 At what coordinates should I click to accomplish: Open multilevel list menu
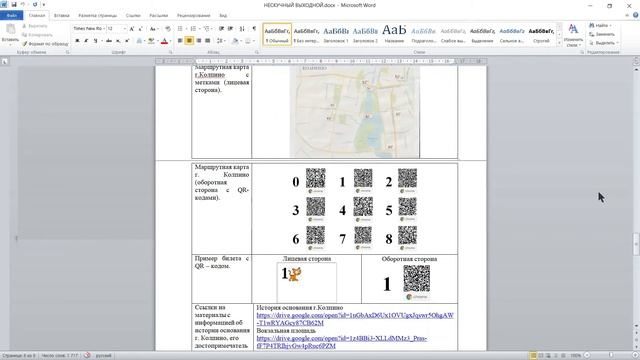pyautogui.click(x=207, y=29)
